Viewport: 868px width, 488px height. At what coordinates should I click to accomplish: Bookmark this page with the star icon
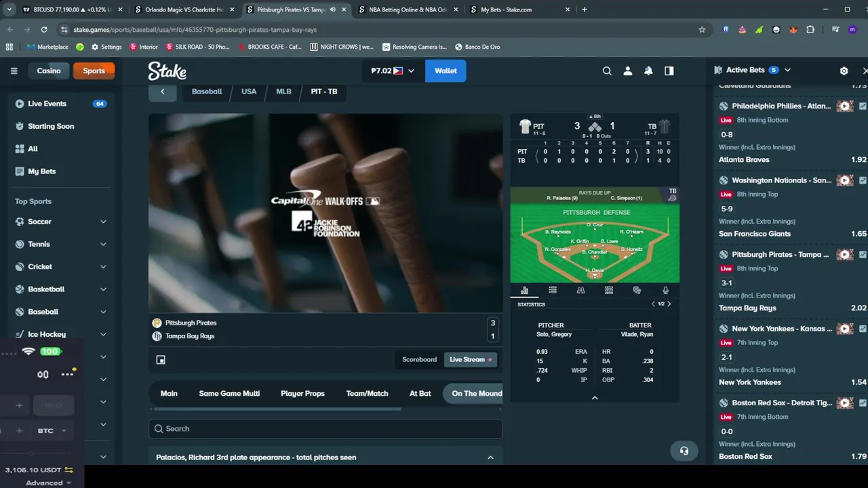(x=702, y=30)
